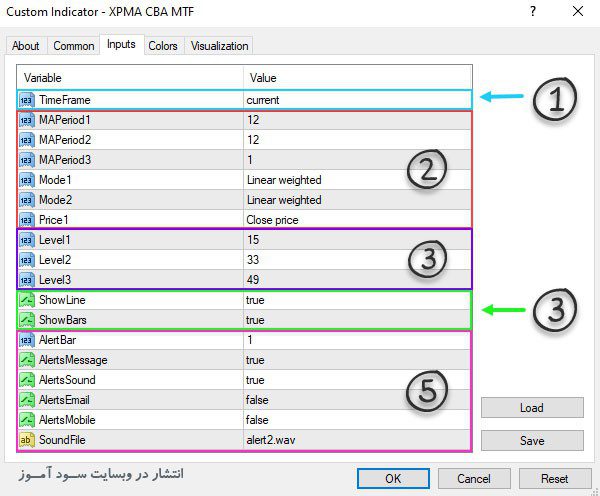Click the AlertsSound boolean icon
600x496 pixels.
tap(26, 380)
